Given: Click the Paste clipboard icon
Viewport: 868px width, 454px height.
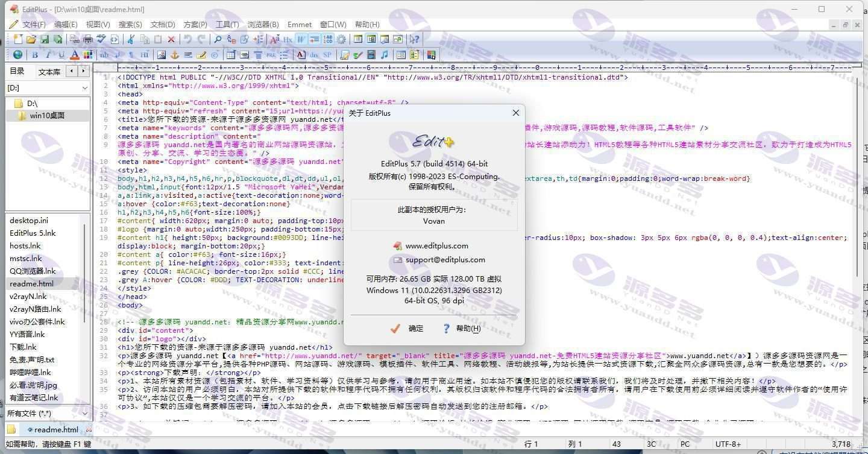Looking at the screenshot, I should click(158, 39).
